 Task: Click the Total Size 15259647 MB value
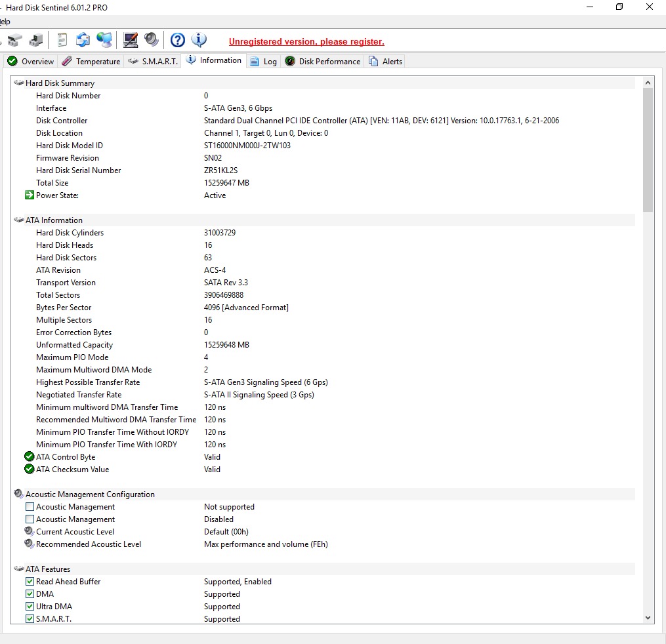tap(226, 183)
